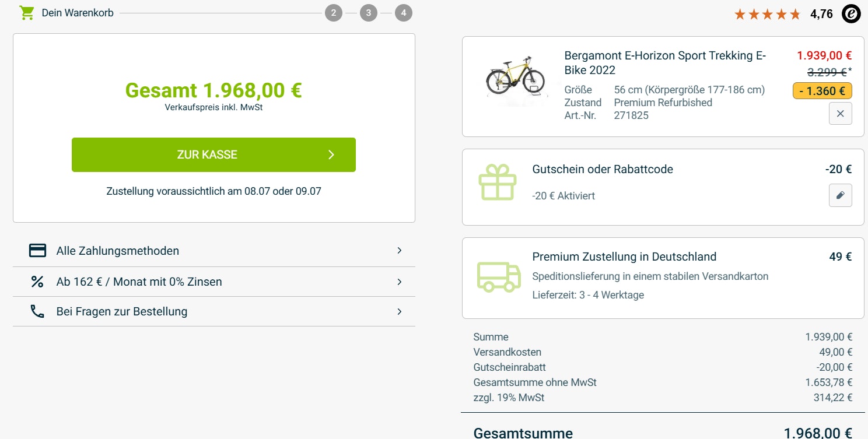This screenshot has width=868, height=439.
Task: Click the green gift icon for vouchers
Action: [497, 182]
